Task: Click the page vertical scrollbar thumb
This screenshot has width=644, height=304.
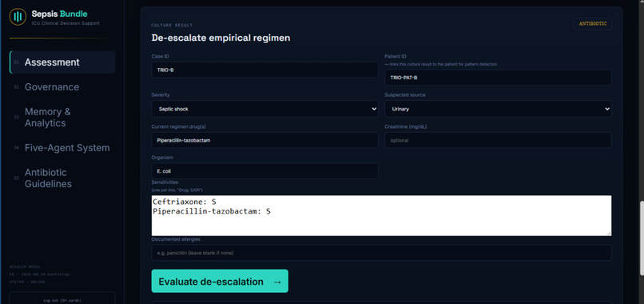Action: (641, 238)
